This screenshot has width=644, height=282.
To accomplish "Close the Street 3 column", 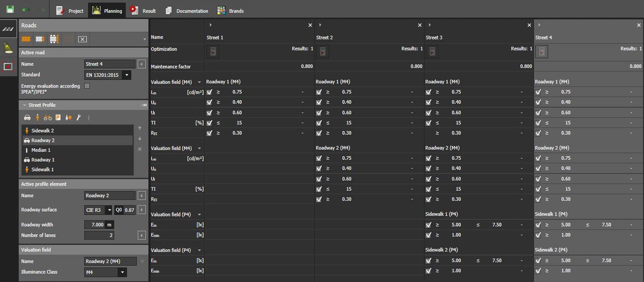I will [x=529, y=25].
